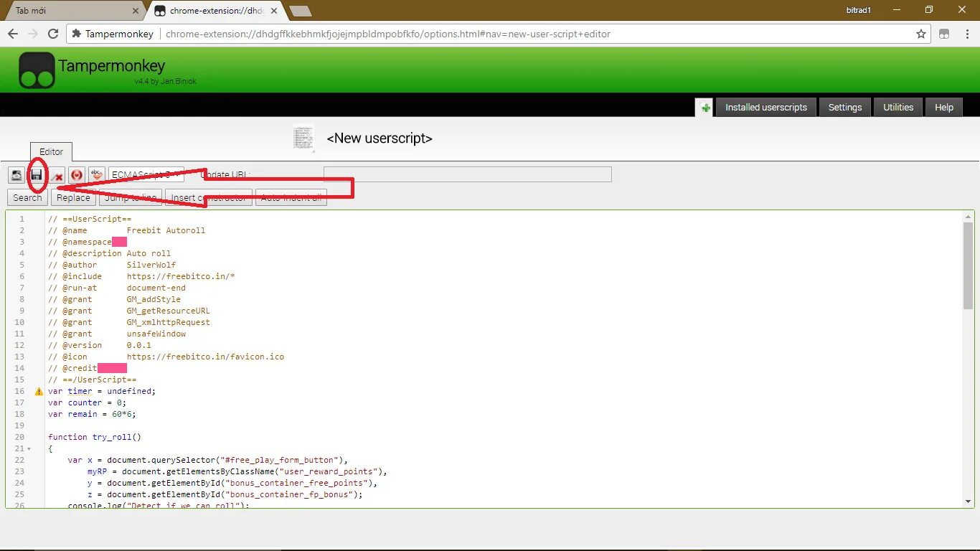The image size is (980, 551).
Task: Click the 'var remain = 60*6;' line
Action: (92, 414)
